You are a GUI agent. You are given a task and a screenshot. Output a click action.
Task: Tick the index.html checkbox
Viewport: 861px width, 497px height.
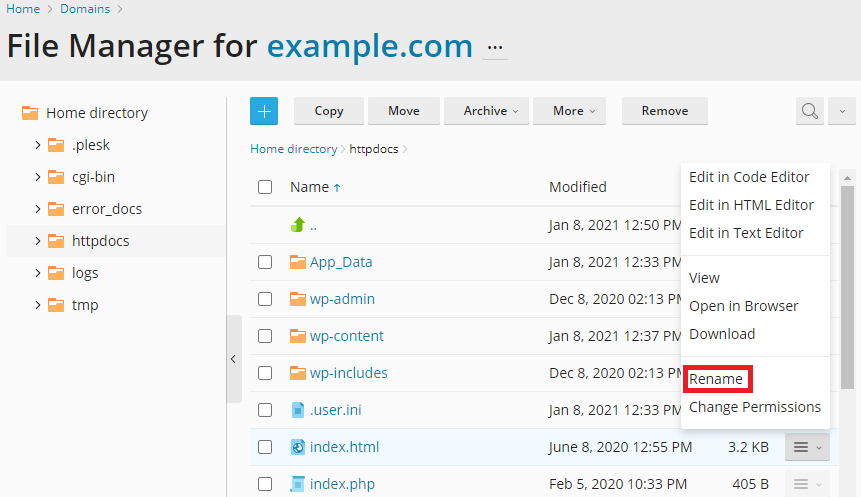pos(265,447)
